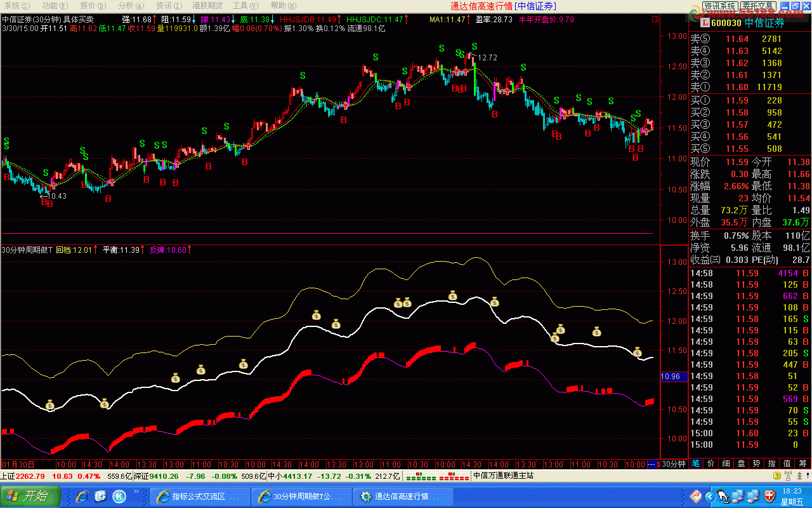Select the 细 tab at bottom right
812x508 pixels.
point(725,464)
